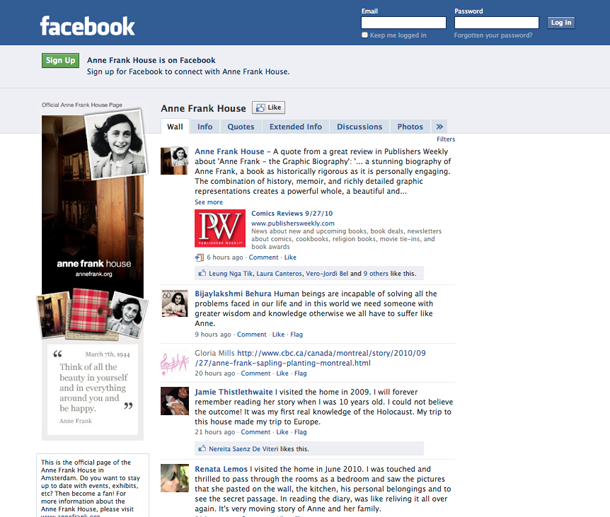This screenshot has height=517, width=610.
Task: Expand the first post with See more
Action: (x=209, y=202)
